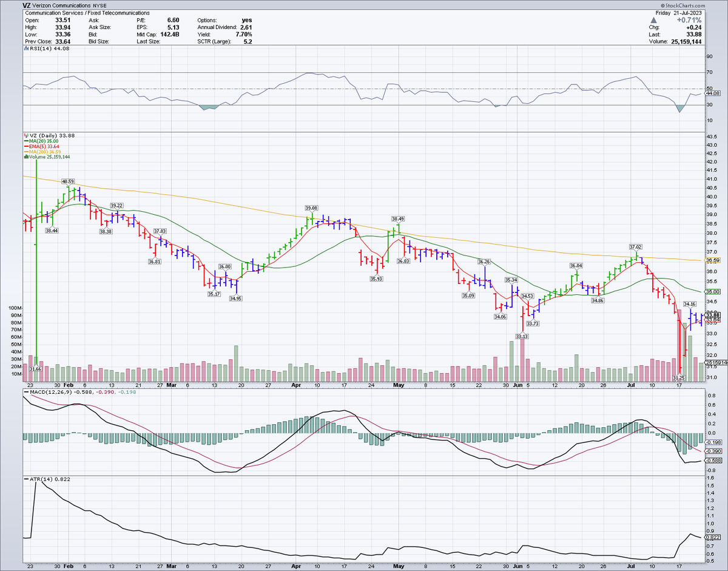Click the Annual Dividend value 2.61

click(246, 27)
